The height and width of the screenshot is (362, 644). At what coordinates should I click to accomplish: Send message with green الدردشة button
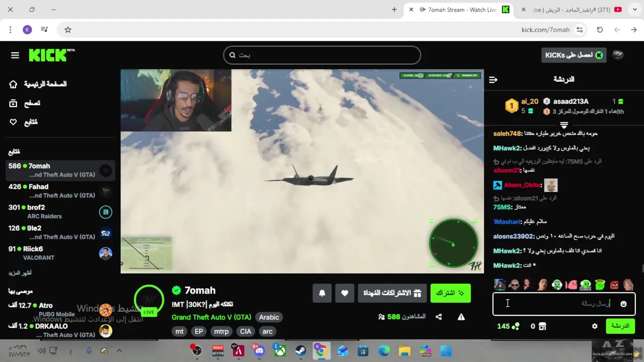(x=620, y=326)
